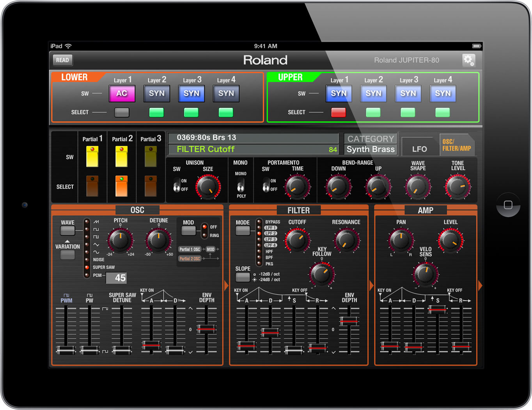The width and height of the screenshot is (532, 410).
Task: Select Partial 3 with SELECT switch
Action: tap(151, 186)
